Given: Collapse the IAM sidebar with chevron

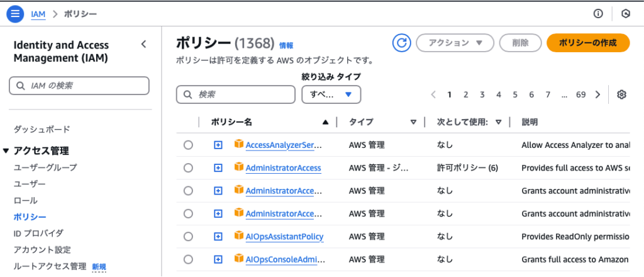Looking at the screenshot, I should click(x=143, y=44).
